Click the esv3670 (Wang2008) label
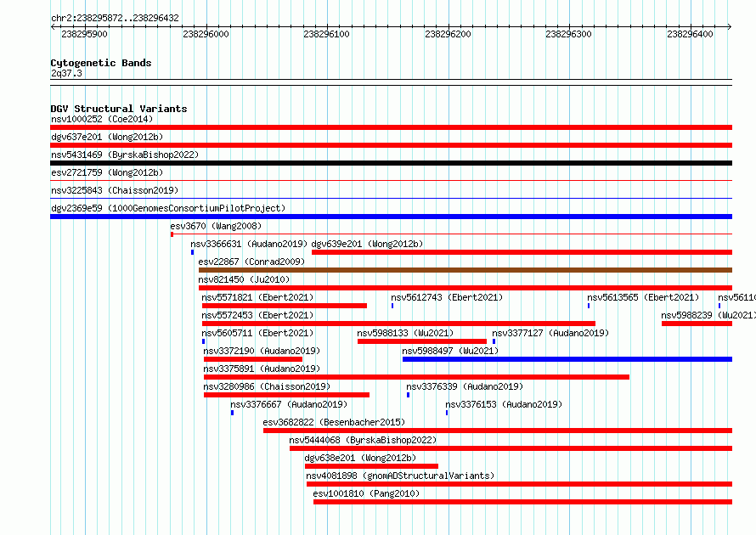 [x=216, y=226]
